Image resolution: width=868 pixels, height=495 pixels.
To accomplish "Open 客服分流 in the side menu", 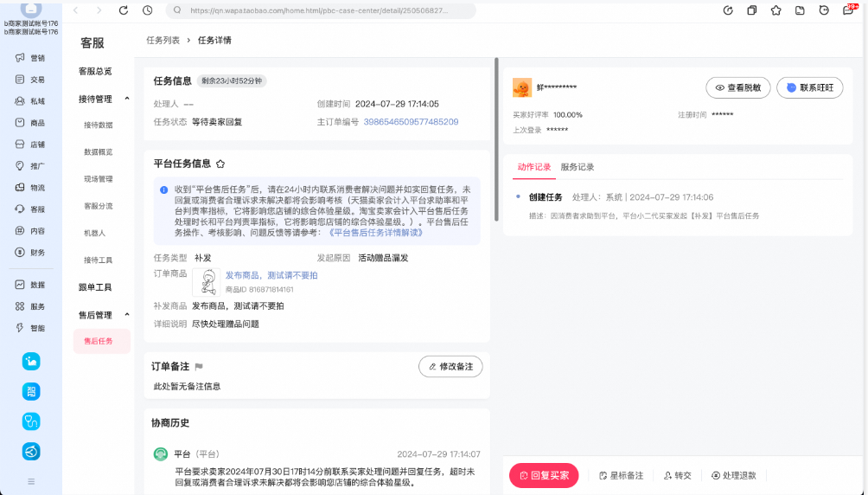I will tap(98, 206).
